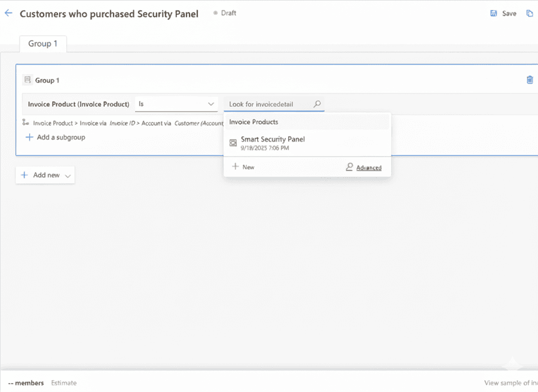Click the segment title text to rename
The height and width of the screenshot is (392, 538).
point(109,14)
